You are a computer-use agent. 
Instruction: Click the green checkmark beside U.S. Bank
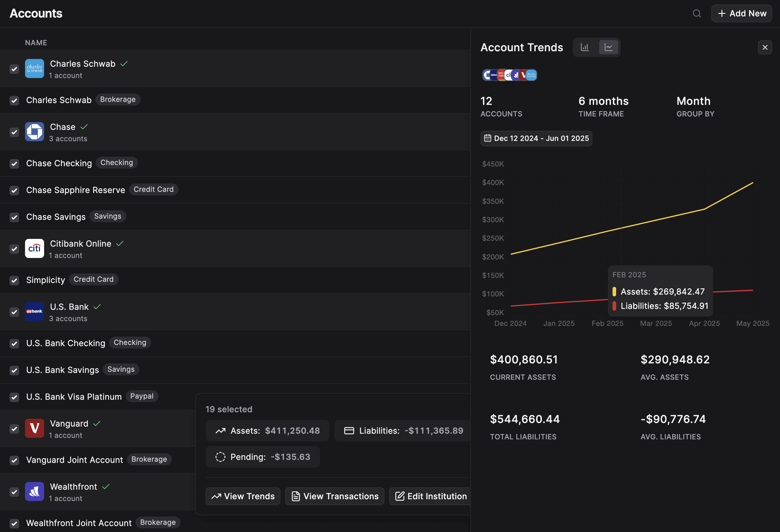[x=97, y=307]
